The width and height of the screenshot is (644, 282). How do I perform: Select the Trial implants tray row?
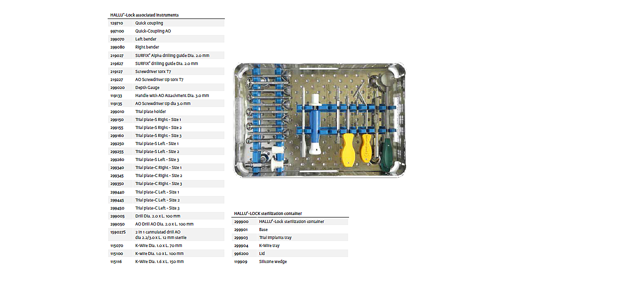point(290,237)
